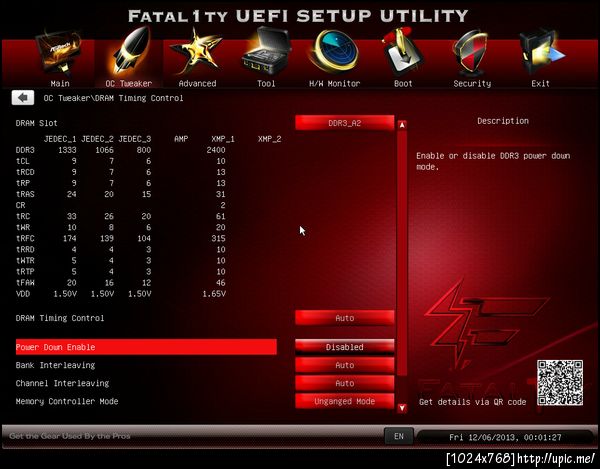
Task: Open the H/W Monitor tab label
Action: [334, 83]
